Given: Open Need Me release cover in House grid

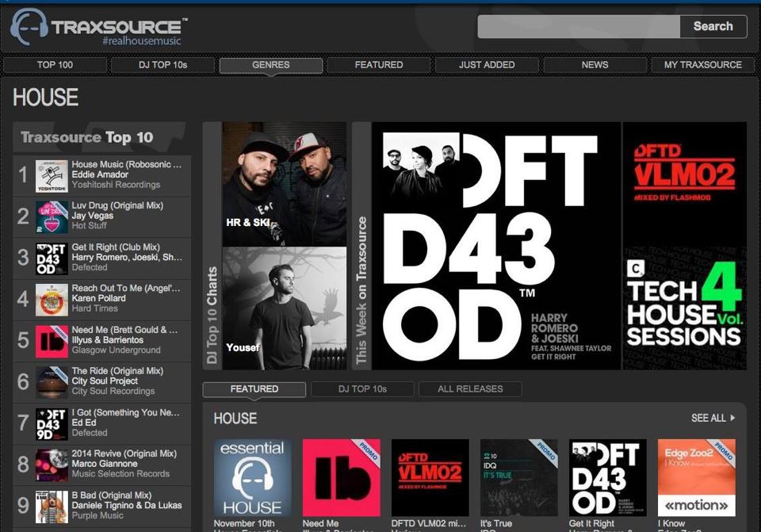Looking at the screenshot, I should [x=341, y=478].
